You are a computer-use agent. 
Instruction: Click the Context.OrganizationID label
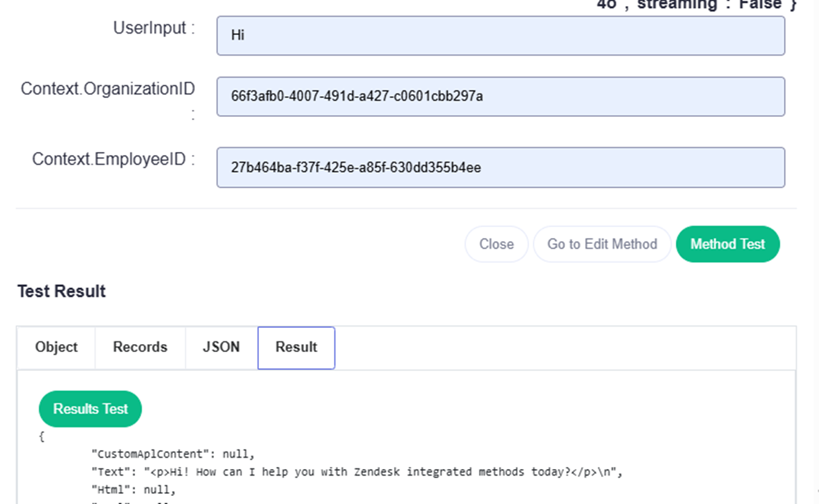click(x=108, y=89)
